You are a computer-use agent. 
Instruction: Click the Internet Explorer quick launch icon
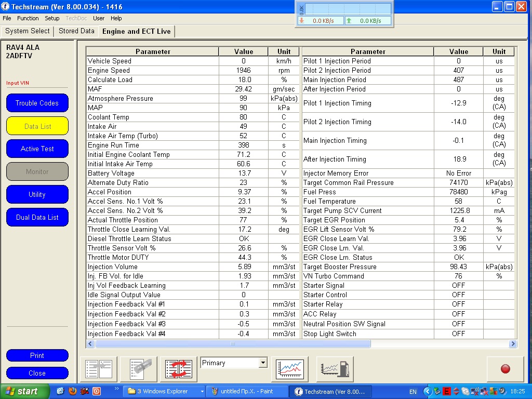(x=60, y=391)
